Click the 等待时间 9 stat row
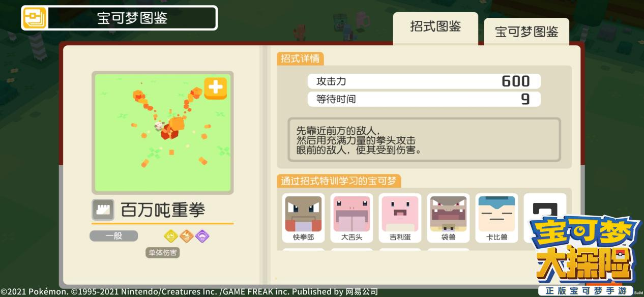644x297 pixels. point(424,99)
